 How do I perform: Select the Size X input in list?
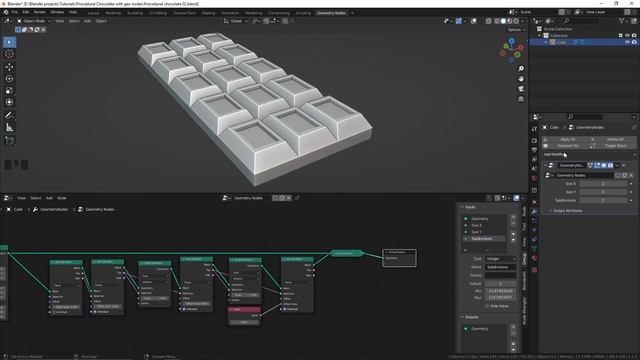point(484,225)
